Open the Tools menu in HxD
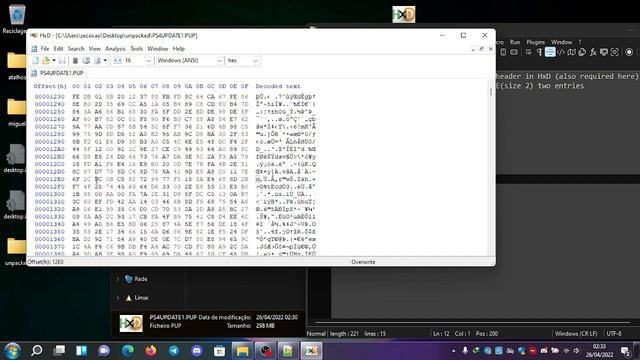 coord(136,49)
